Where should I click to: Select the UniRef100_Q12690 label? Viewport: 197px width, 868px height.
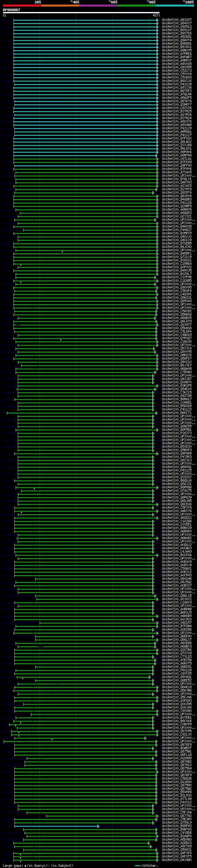tap(176, 782)
